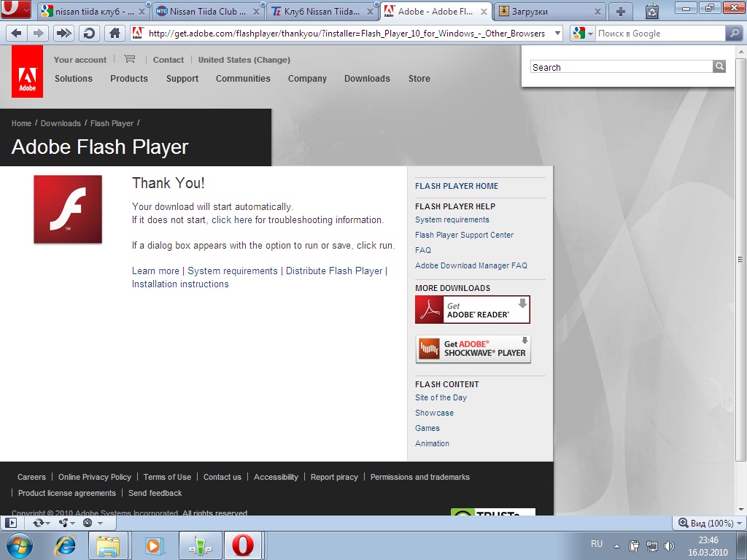Screen dimensions: 747x560
Task: Close the nissan tiida Google tab
Action: 142,12
